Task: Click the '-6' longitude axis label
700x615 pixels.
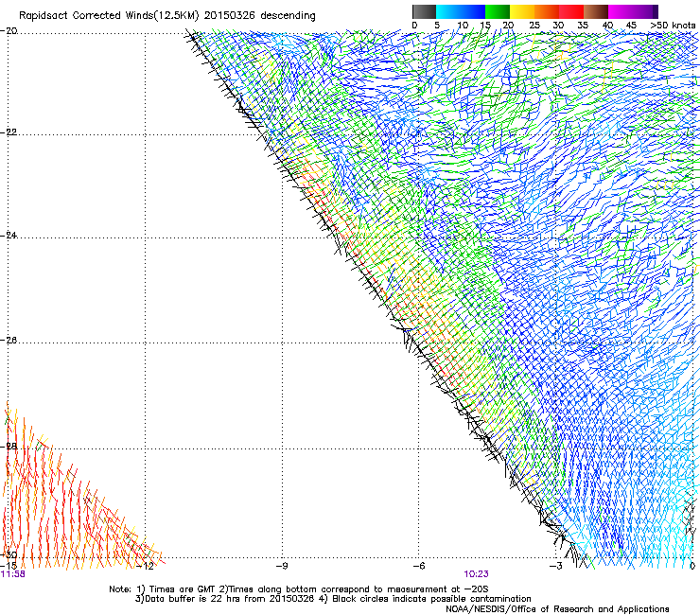Action: point(418,566)
